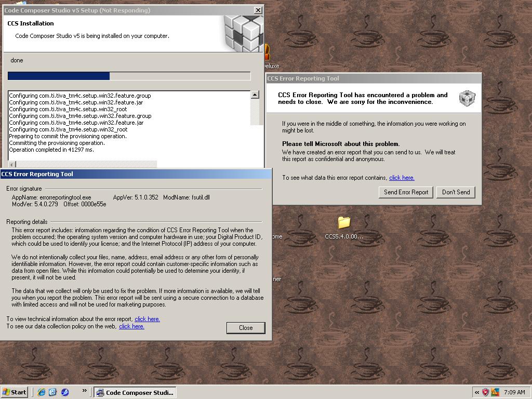Click the Don't Send button
The width and height of the screenshot is (532, 399).
(x=456, y=192)
